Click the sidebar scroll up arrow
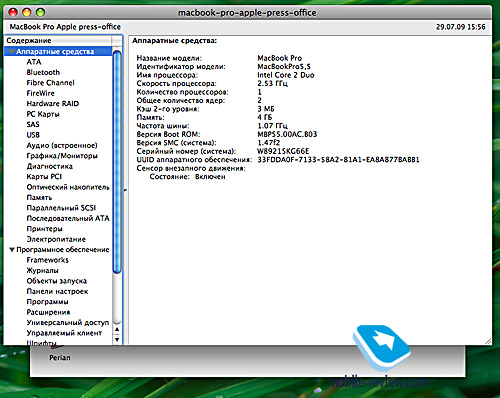 coord(117,330)
